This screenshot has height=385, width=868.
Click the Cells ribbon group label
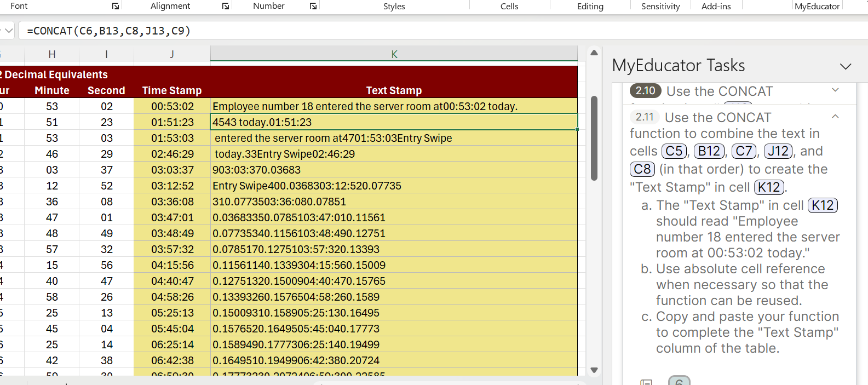509,7
